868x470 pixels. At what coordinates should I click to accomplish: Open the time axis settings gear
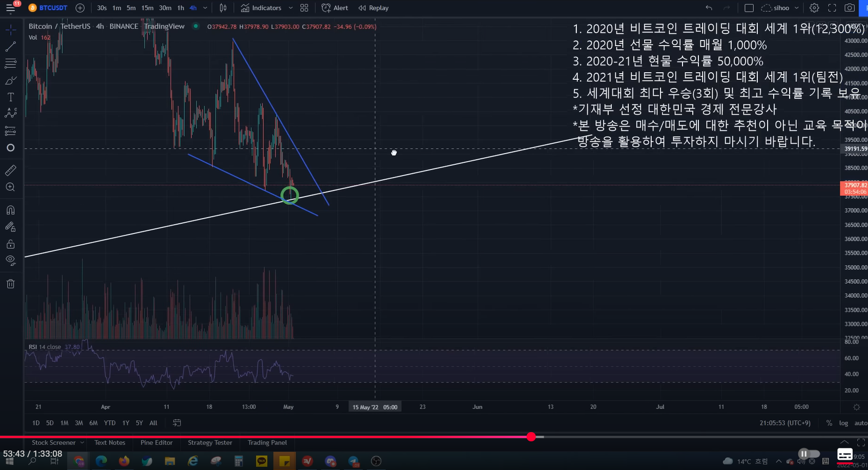point(856,407)
